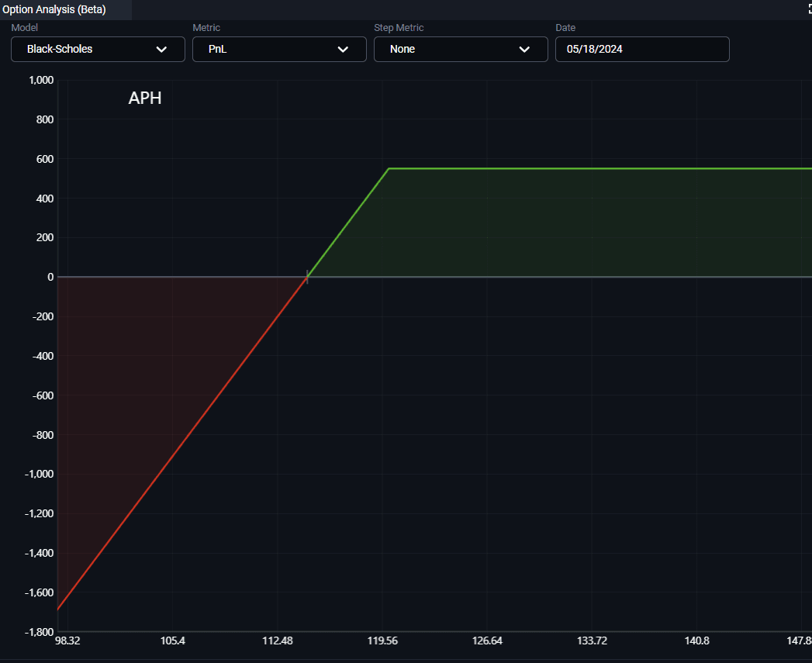Click the x-axis label 133.72
812x663 pixels.
[592, 641]
